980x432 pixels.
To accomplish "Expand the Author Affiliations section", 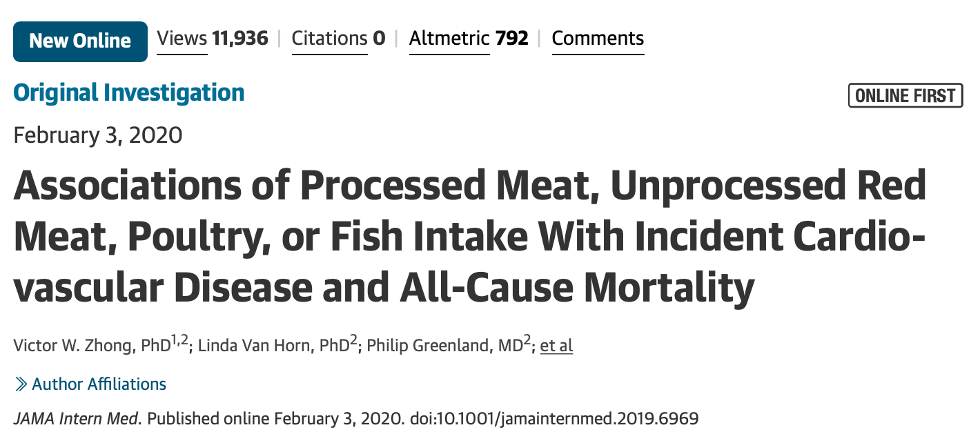I will (x=99, y=384).
